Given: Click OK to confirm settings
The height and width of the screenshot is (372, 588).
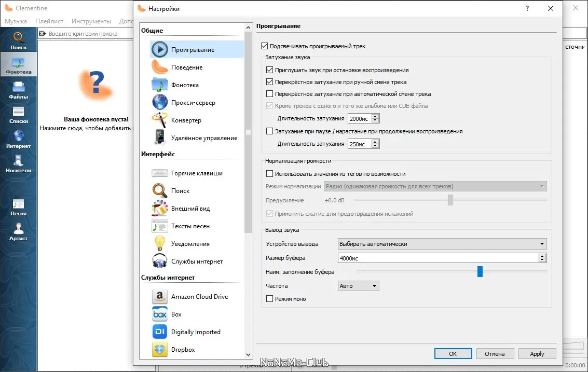Looking at the screenshot, I should (x=453, y=354).
